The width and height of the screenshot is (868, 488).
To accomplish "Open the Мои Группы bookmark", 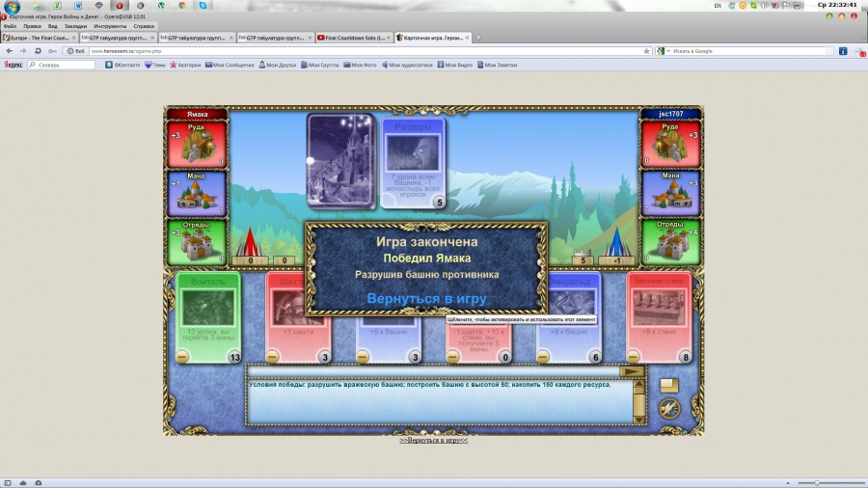I will point(319,65).
